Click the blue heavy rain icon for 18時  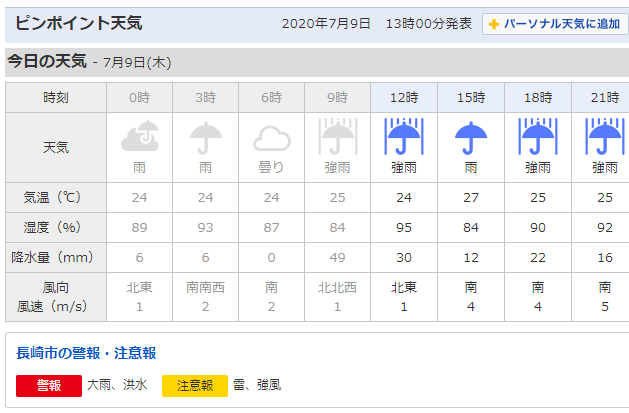click(x=538, y=136)
